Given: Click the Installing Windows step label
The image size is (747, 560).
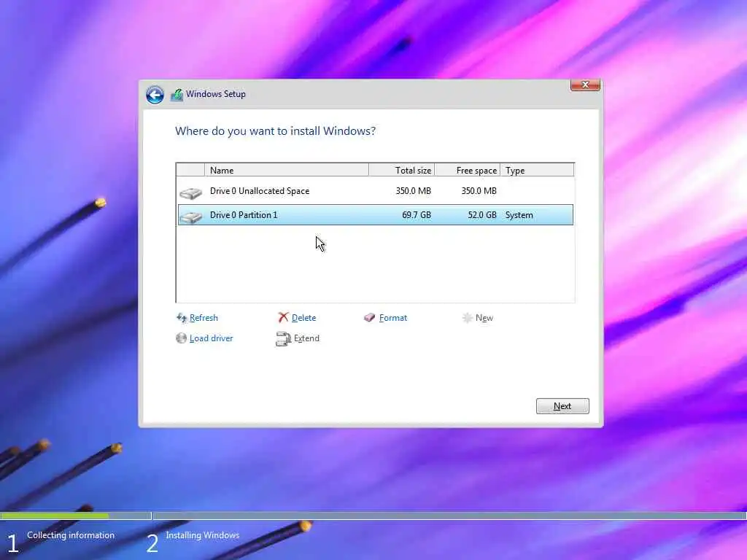Looking at the screenshot, I should pyautogui.click(x=203, y=535).
